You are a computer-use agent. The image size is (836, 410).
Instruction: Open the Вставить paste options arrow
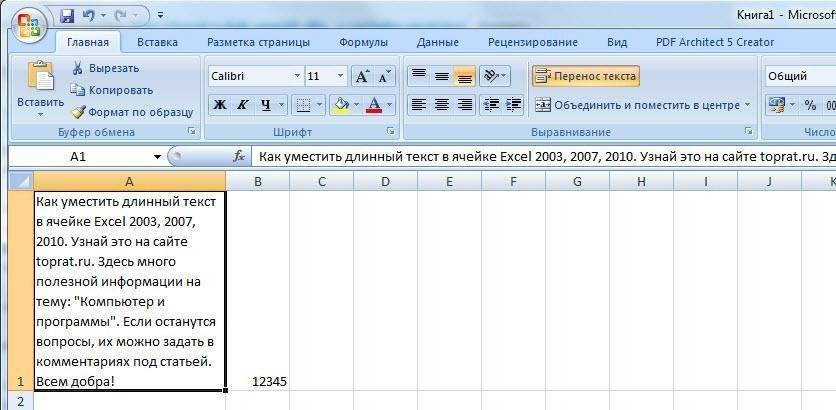[x=41, y=115]
